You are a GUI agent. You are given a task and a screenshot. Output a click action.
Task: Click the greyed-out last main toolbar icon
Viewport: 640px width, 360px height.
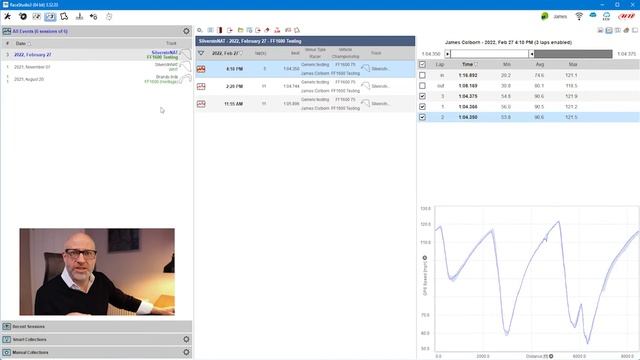[x=109, y=16]
